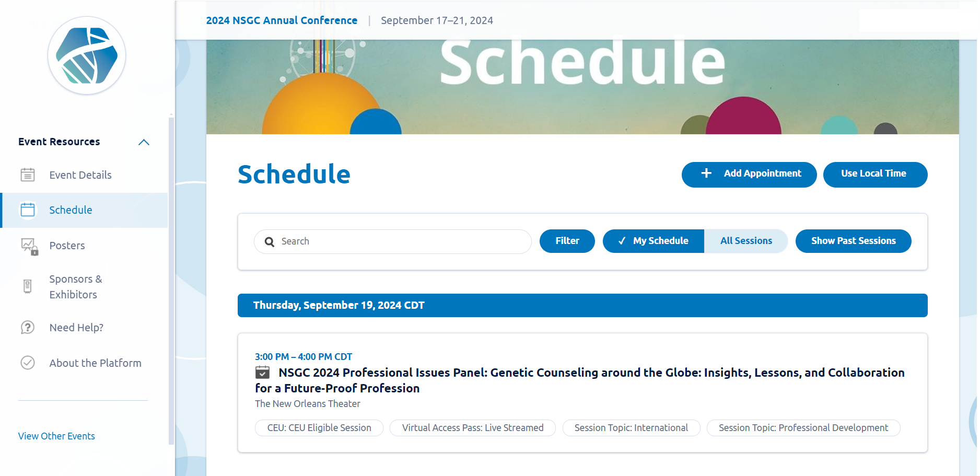Click the About the Platform checkmark icon
Image resolution: width=980 pixels, height=476 pixels.
[x=28, y=363]
